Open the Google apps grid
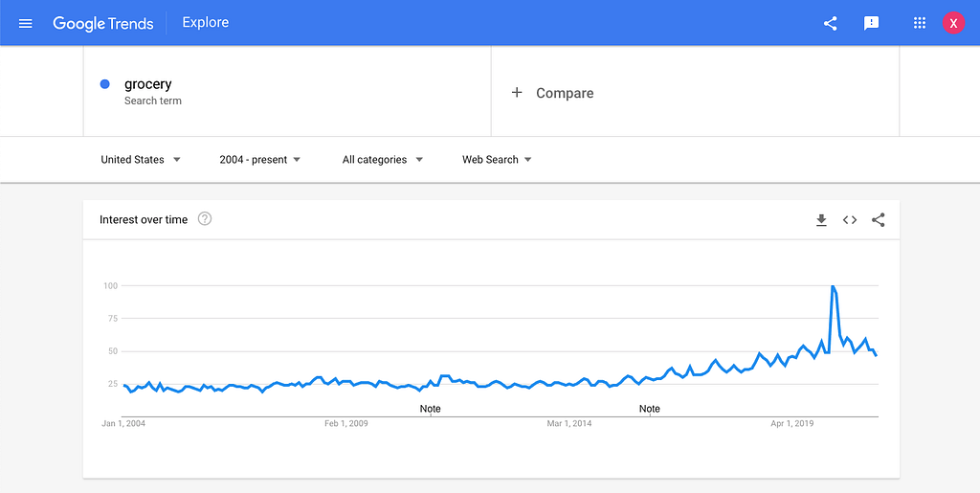This screenshot has height=493, width=980. tap(919, 23)
